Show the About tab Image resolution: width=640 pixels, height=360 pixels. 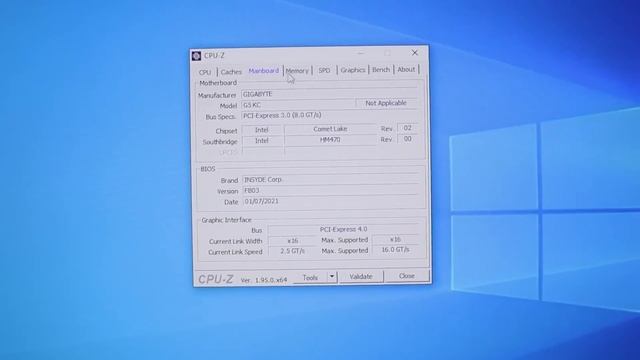[406, 69]
